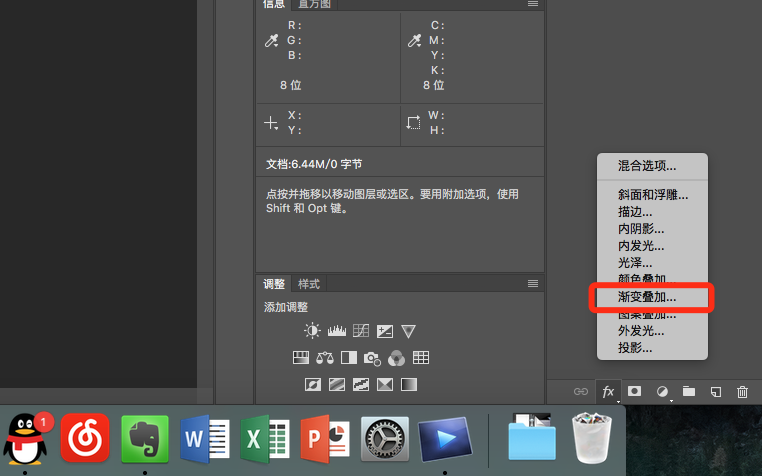Add a Posterize adjustment
Image resolution: width=762 pixels, height=476 pixels.
pyautogui.click(x=337, y=385)
